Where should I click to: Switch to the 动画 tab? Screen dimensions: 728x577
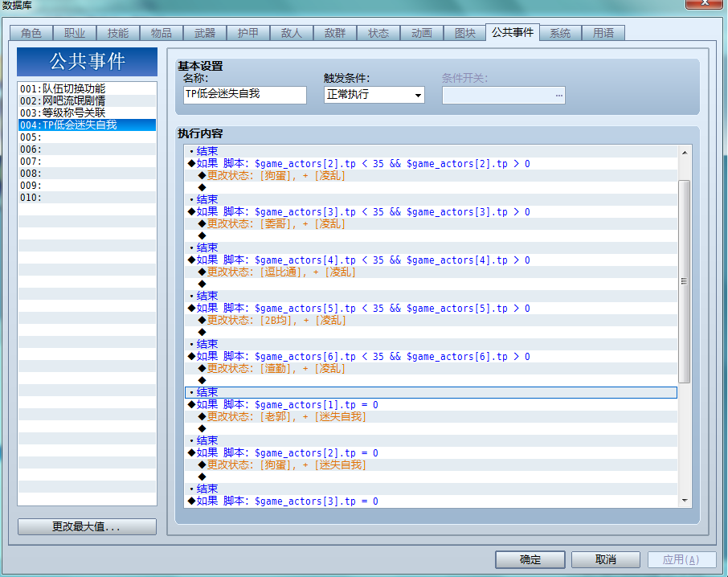tap(422, 33)
